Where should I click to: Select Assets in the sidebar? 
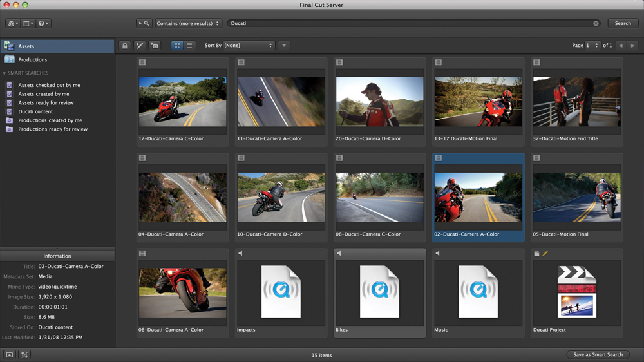(x=57, y=46)
